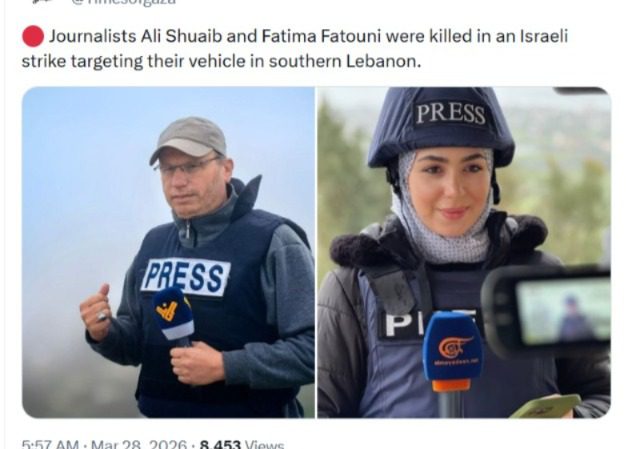Click the yellow logo on left microphone

167,311
